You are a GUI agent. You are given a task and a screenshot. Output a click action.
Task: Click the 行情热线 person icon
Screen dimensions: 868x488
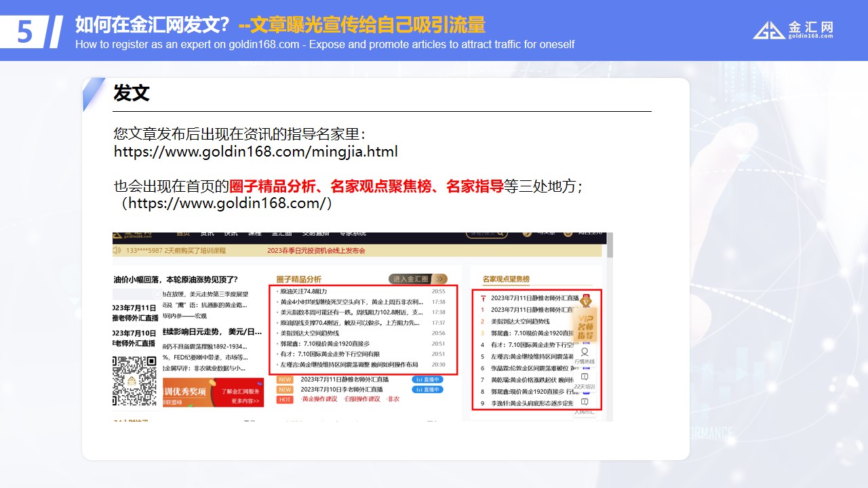click(585, 352)
